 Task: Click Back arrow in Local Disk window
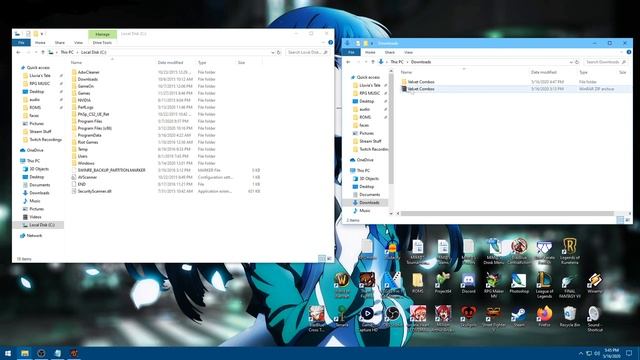pos(18,52)
